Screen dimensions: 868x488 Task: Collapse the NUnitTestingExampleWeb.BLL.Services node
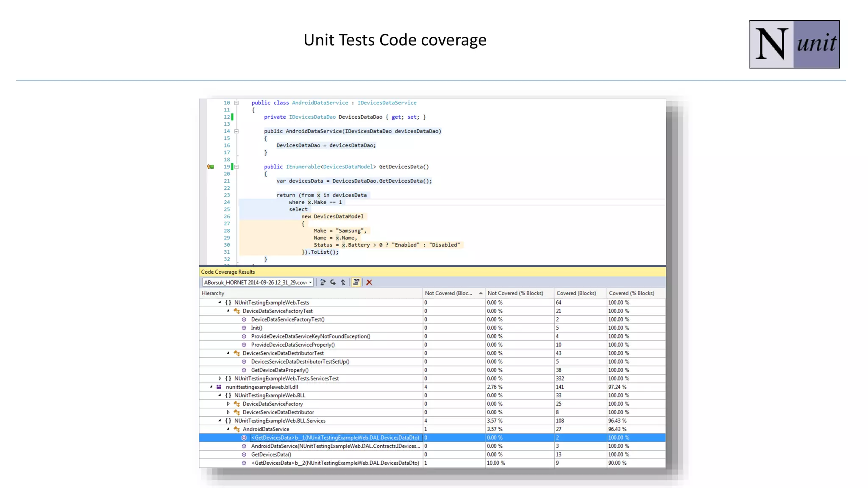[x=220, y=421]
